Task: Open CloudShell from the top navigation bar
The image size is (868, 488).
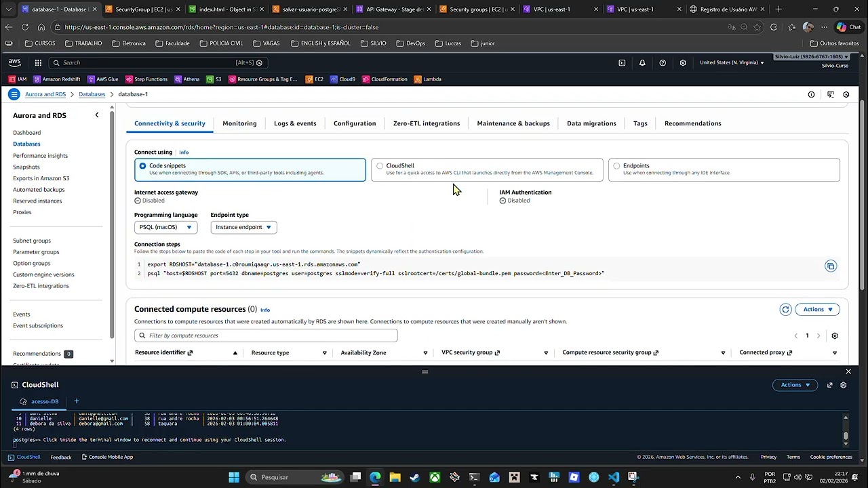Action: click(x=622, y=62)
